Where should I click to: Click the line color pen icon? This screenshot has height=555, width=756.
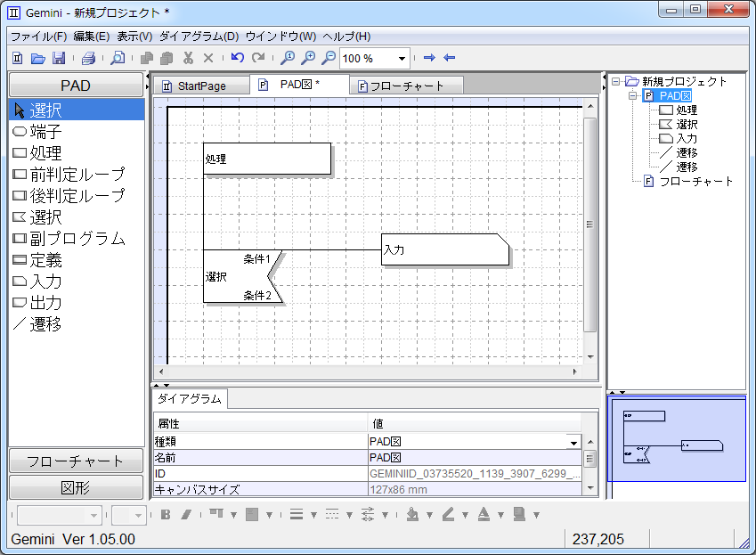[449, 515]
